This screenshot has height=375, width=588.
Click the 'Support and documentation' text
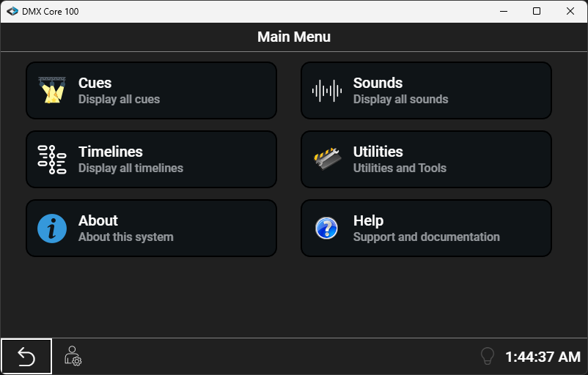point(427,237)
